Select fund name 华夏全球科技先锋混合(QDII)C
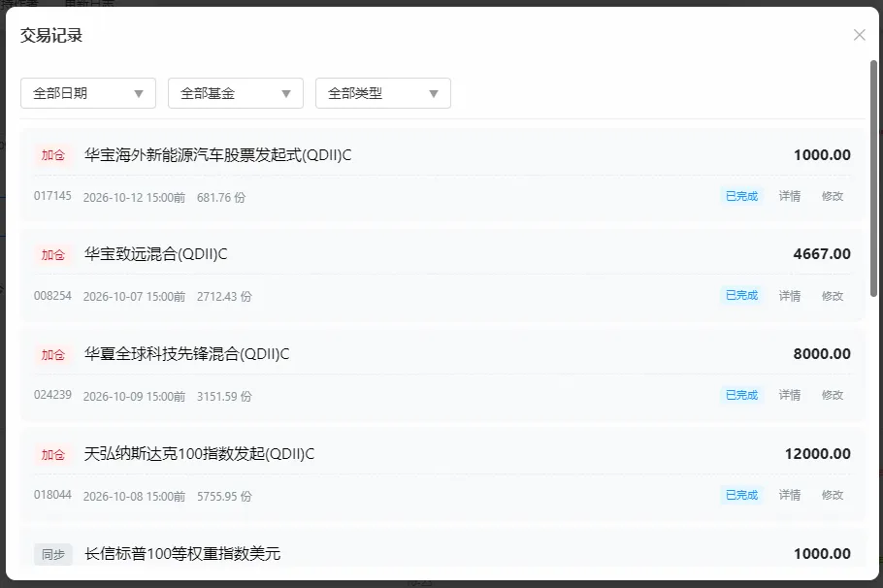The width and height of the screenshot is (883, 588). pos(187,354)
